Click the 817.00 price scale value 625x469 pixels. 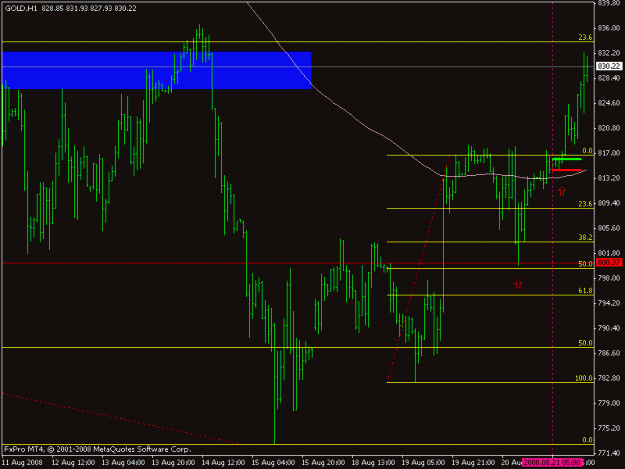pyautogui.click(x=609, y=153)
